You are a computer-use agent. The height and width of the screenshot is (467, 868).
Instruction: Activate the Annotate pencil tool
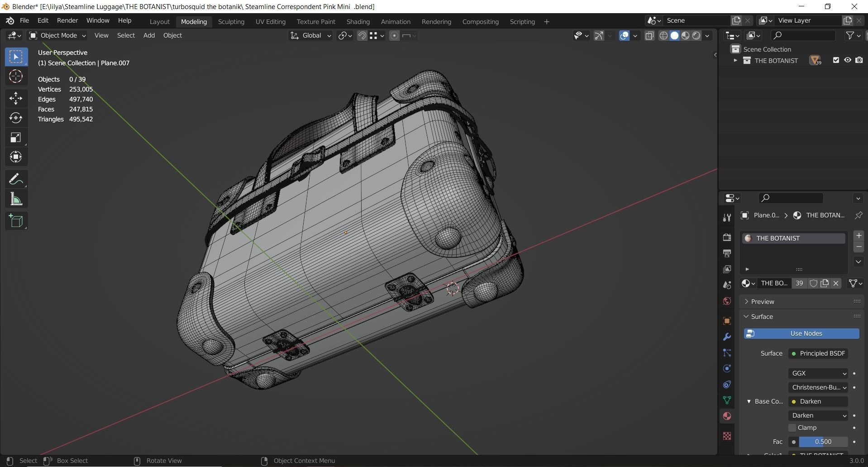[x=16, y=179]
